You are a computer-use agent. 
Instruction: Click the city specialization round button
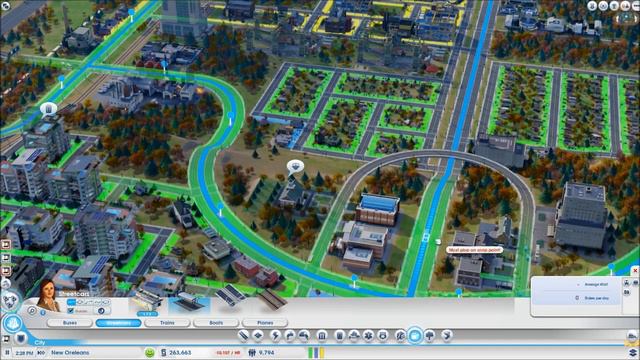point(13,324)
